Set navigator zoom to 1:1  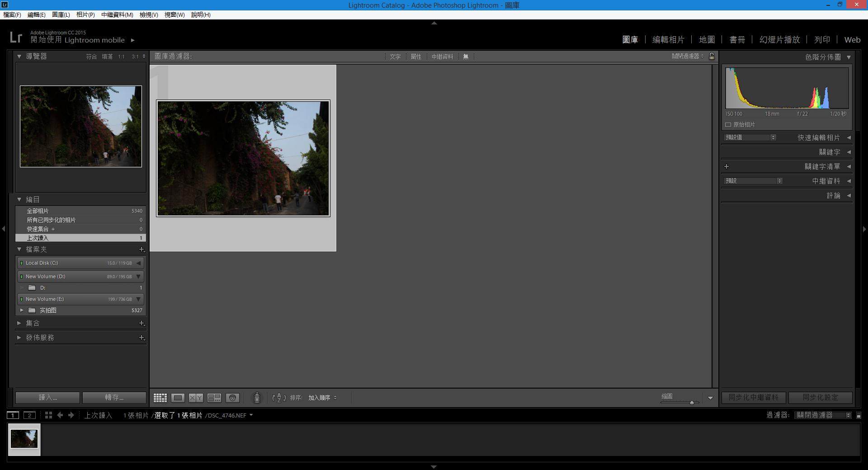[x=121, y=57]
